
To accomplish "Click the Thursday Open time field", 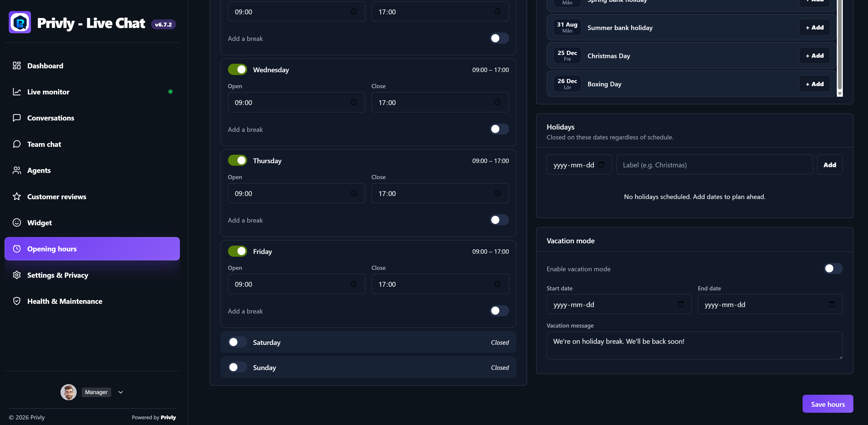I will [x=297, y=193].
